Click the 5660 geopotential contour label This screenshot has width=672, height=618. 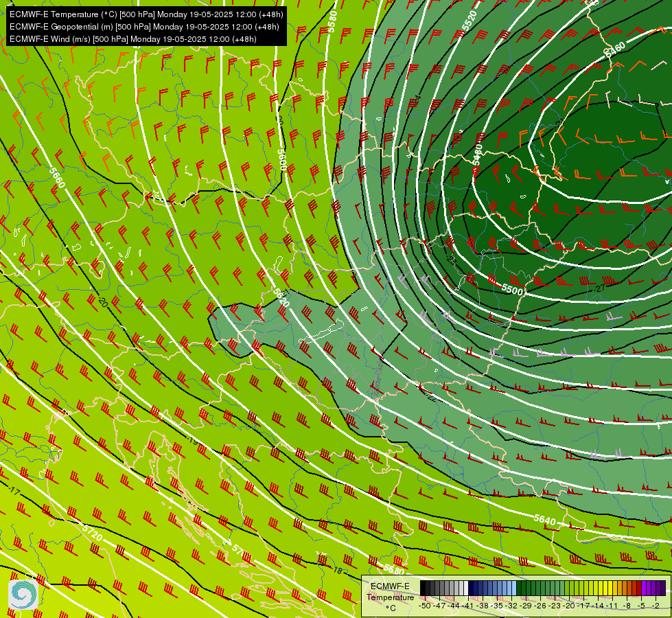57,178
